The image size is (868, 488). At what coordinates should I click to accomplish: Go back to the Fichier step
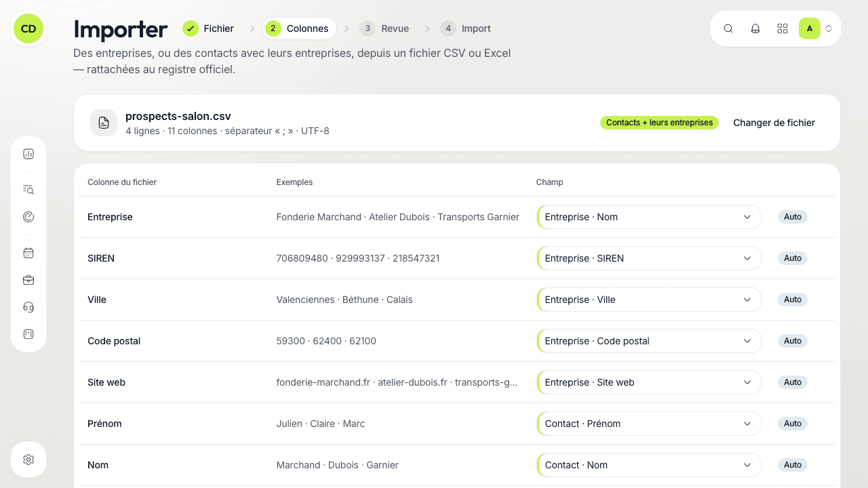pyautogui.click(x=209, y=28)
